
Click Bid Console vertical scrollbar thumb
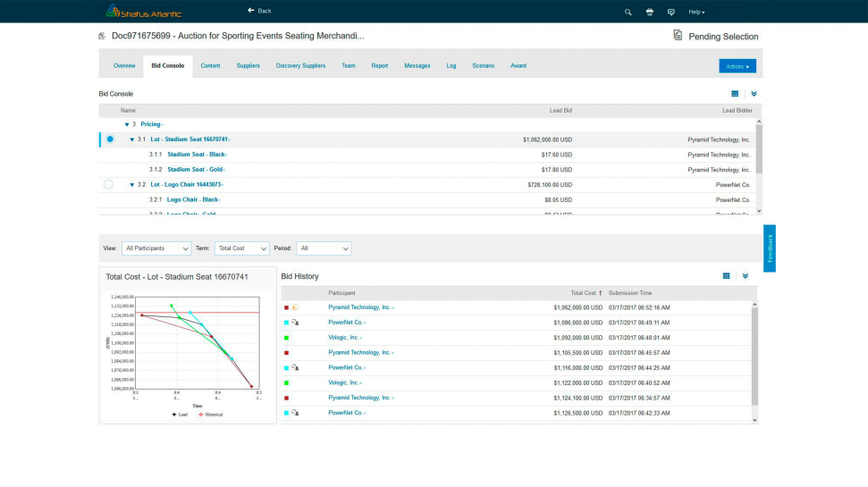(759, 149)
